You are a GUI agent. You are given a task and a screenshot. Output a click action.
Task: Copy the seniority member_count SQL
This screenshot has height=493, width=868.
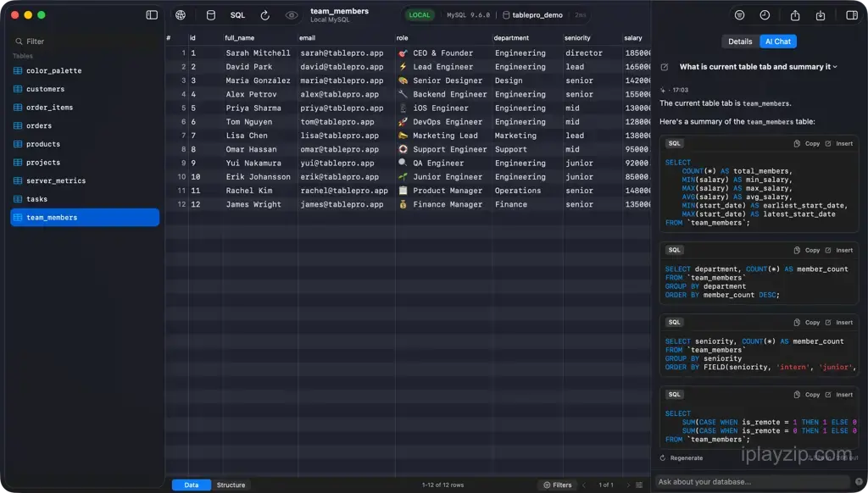[807, 322]
